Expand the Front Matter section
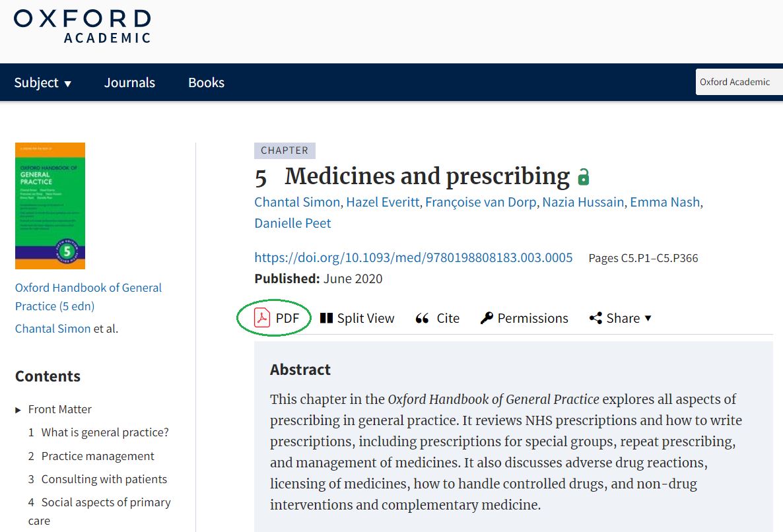 18,410
